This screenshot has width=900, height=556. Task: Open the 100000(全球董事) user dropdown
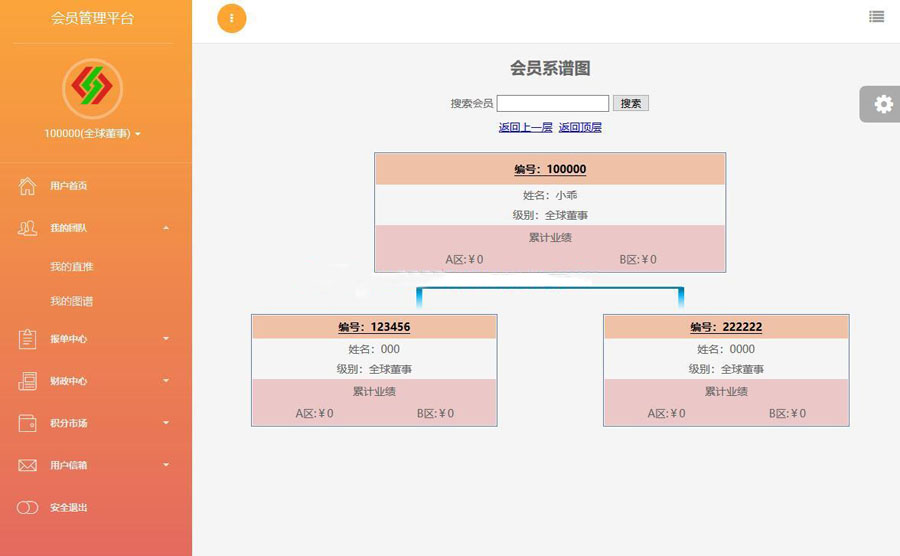tap(92, 133)
